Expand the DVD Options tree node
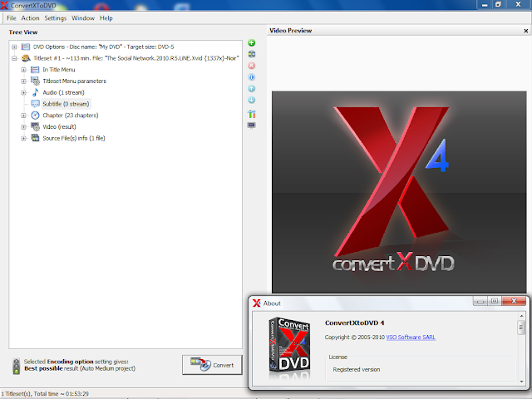 coord(14,47)
